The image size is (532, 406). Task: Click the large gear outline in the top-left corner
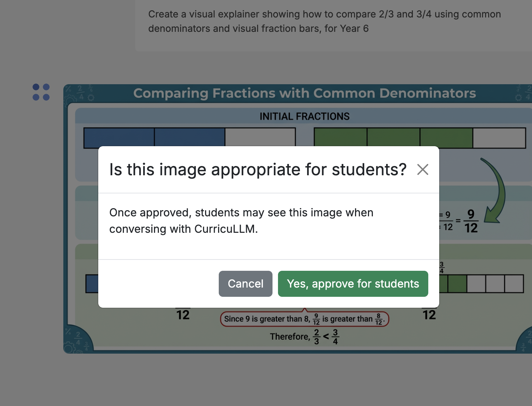pyautogui.click(x=70, y=100)
